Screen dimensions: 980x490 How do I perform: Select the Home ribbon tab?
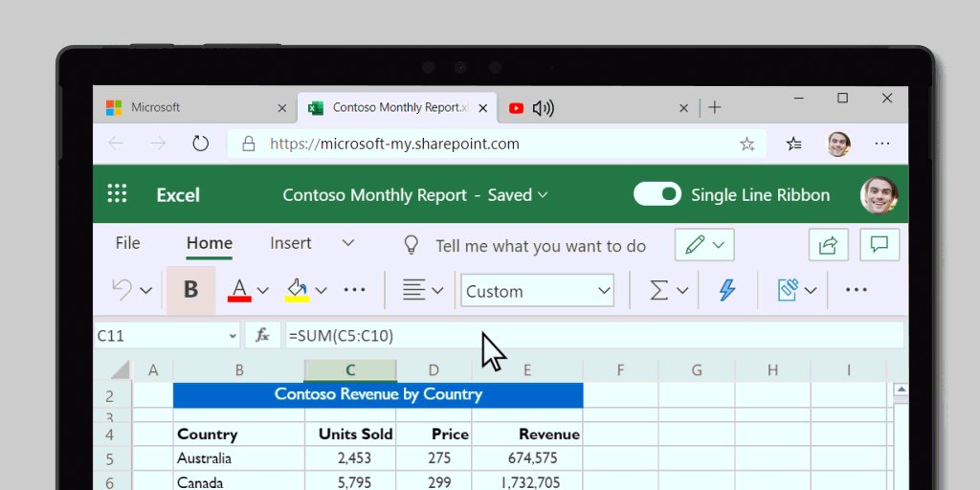tap(210, 243)
